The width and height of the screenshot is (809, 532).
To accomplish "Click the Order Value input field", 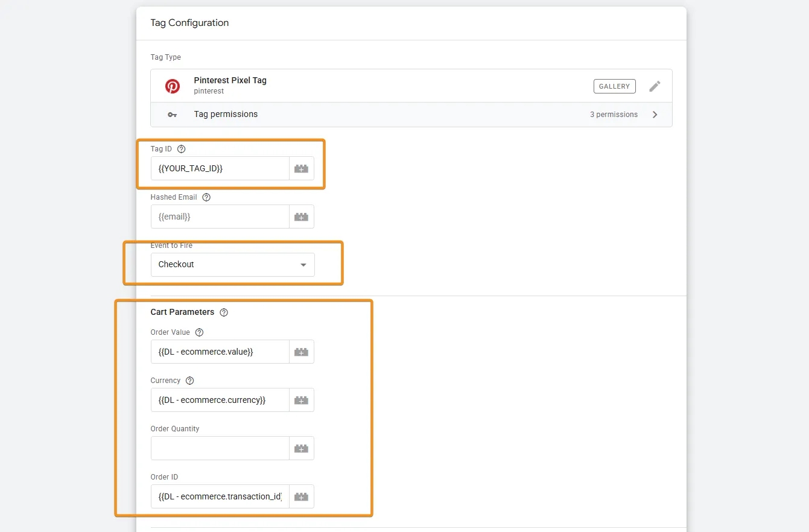I will click(x=220, y=352).
